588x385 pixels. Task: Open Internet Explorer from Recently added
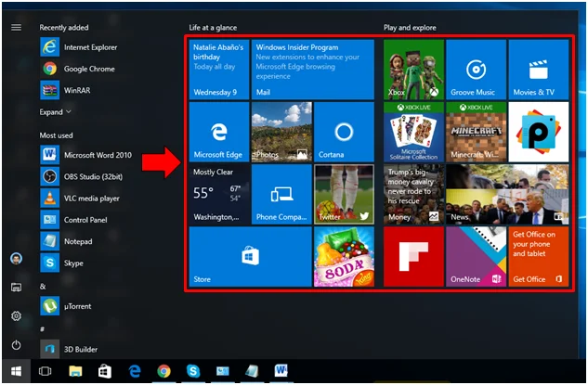(79, 47)
